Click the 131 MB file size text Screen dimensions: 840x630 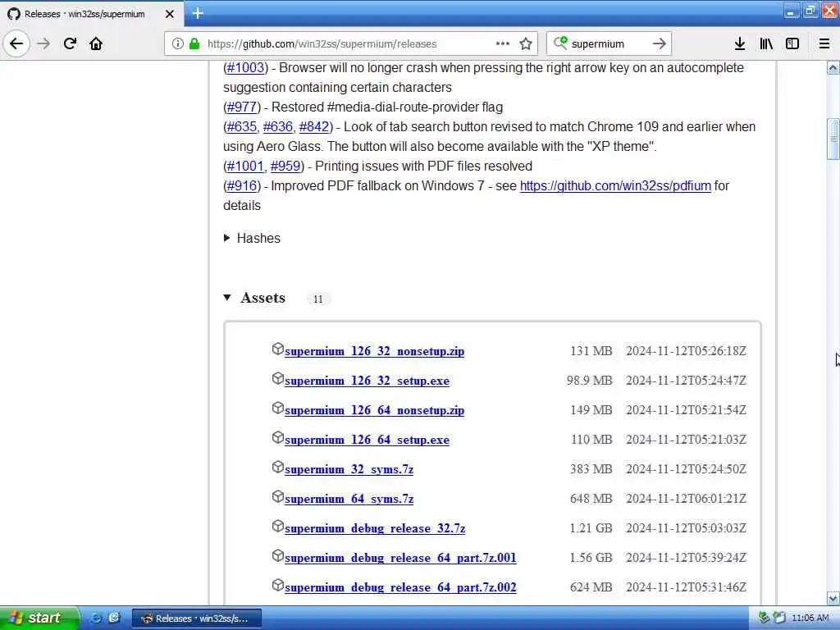click(x=591, y=351)
